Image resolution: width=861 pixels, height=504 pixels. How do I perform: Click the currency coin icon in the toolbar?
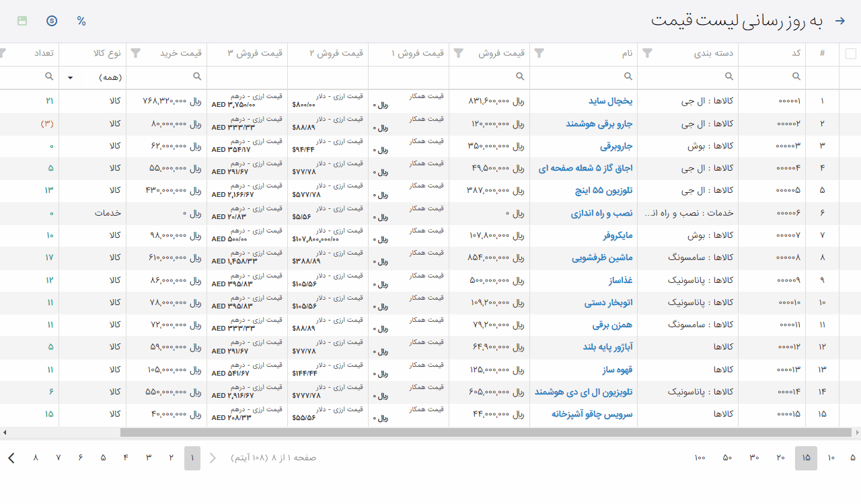52,21
